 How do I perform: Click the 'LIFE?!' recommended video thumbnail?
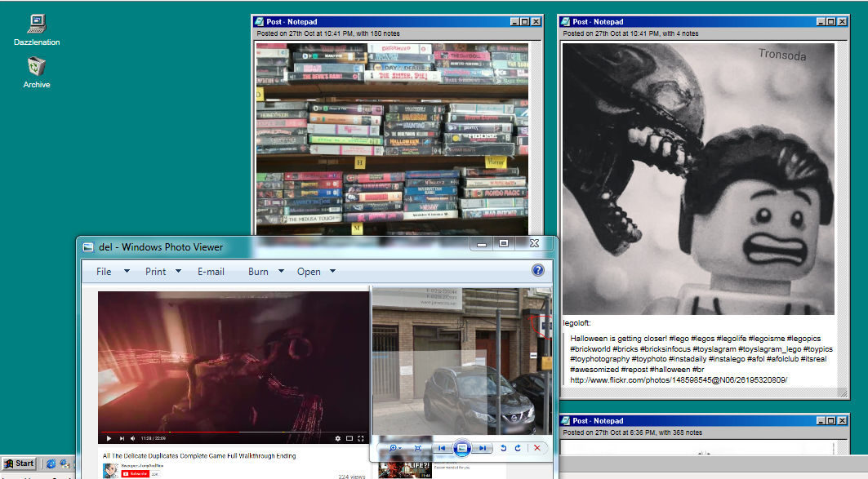coord(405,470)
